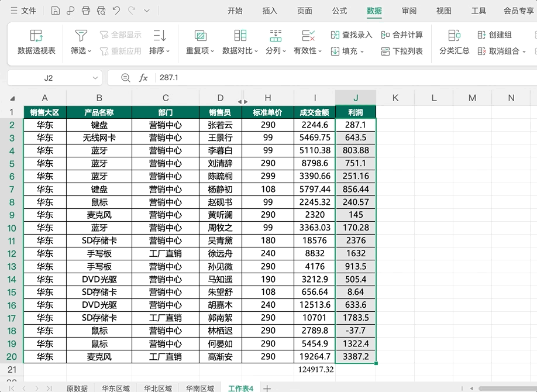Click the 有效性 validation icon
This screenshot has height=392, width=537.
(308, 36)
